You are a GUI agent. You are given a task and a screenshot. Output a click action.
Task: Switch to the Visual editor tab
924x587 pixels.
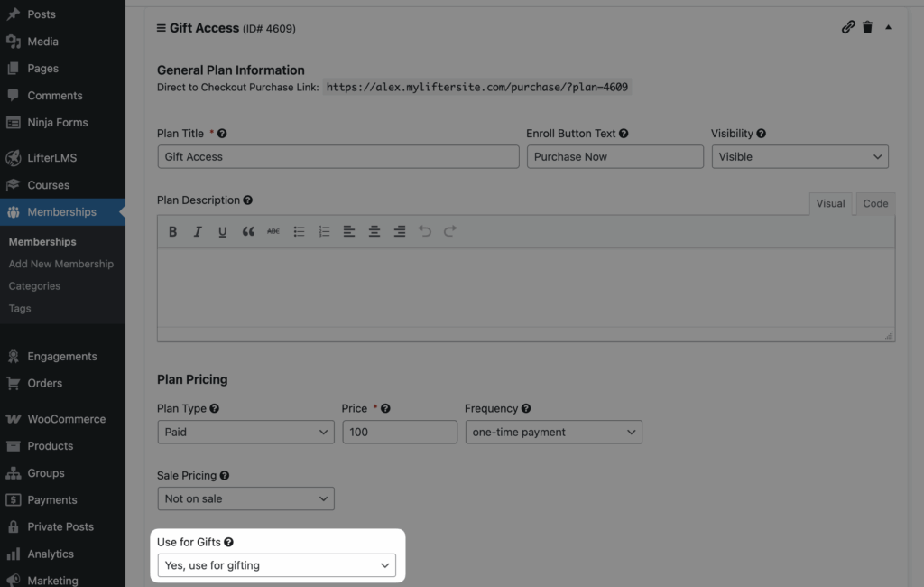click(x=830, y=204)
